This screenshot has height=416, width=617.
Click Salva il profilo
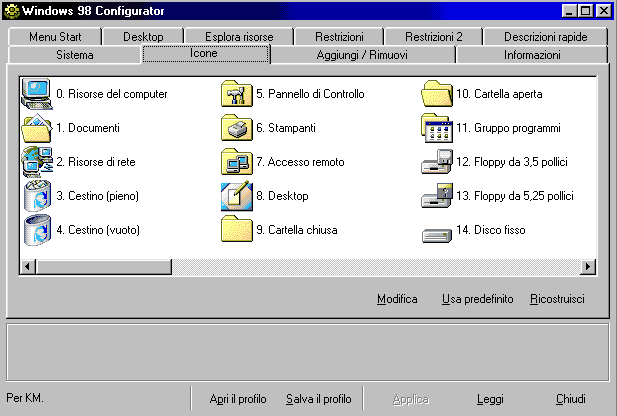319,399
